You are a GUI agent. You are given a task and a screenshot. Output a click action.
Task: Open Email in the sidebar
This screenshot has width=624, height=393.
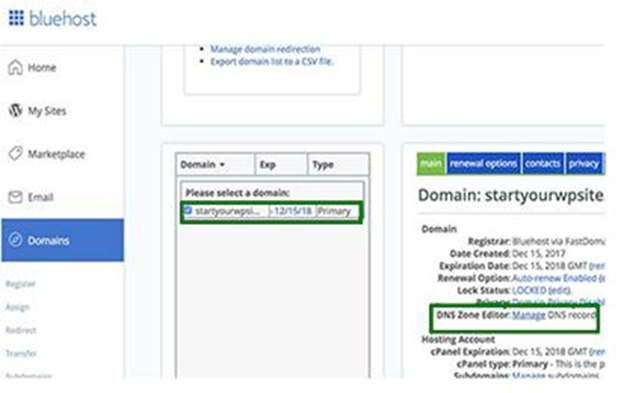(40, 197)
